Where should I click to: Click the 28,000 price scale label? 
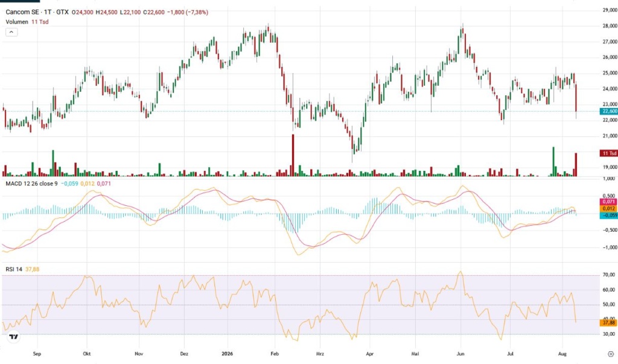(x=610, y=26)
